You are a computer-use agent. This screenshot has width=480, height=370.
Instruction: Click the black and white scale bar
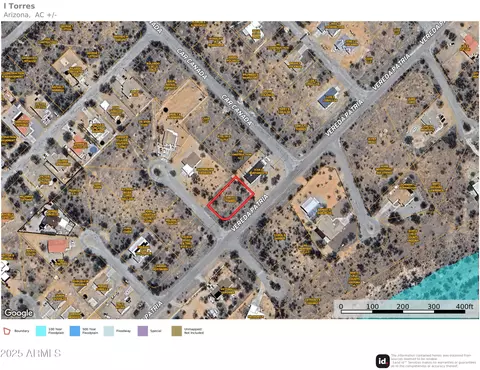pyautogui.click(x=403, y=312)
